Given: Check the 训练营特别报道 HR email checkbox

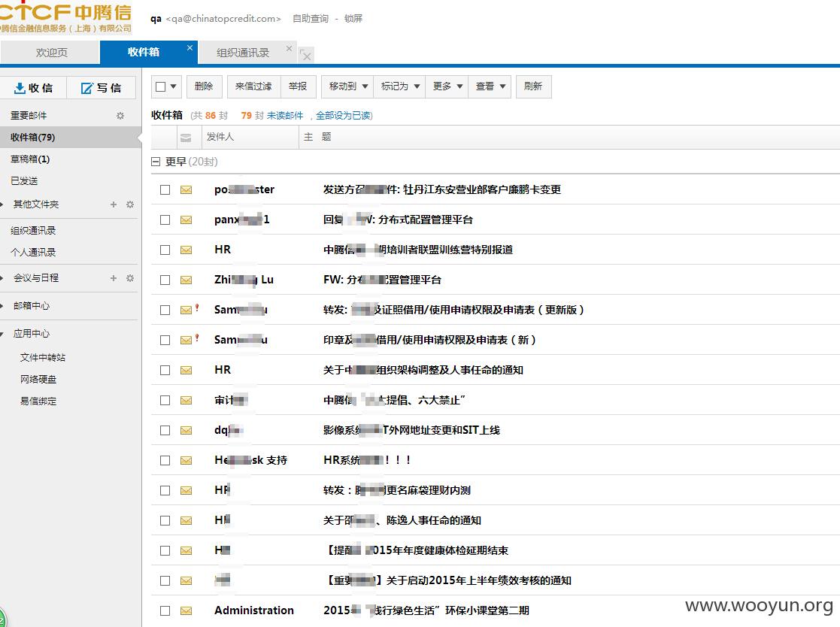Looking at the screenshot, I should coord(165,250).
